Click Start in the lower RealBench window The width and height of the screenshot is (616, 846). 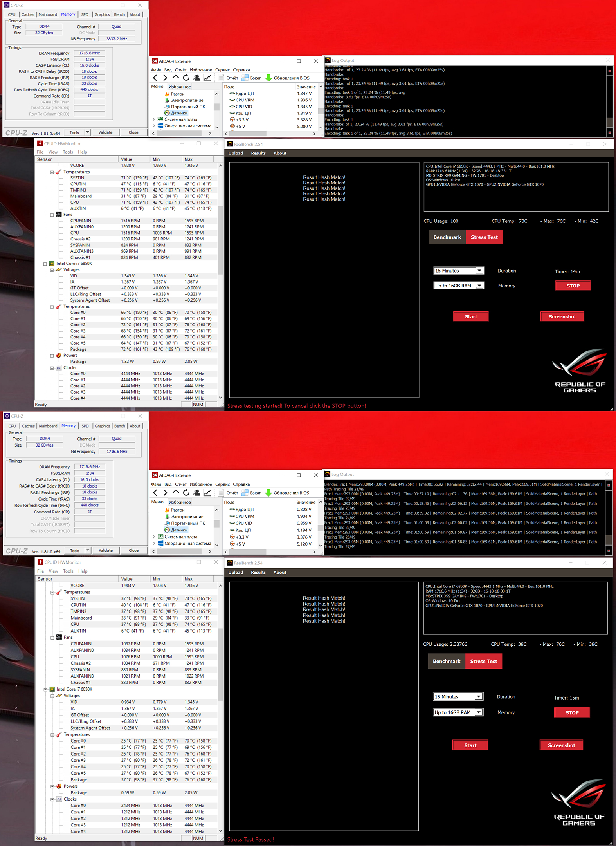click(470, 745)
